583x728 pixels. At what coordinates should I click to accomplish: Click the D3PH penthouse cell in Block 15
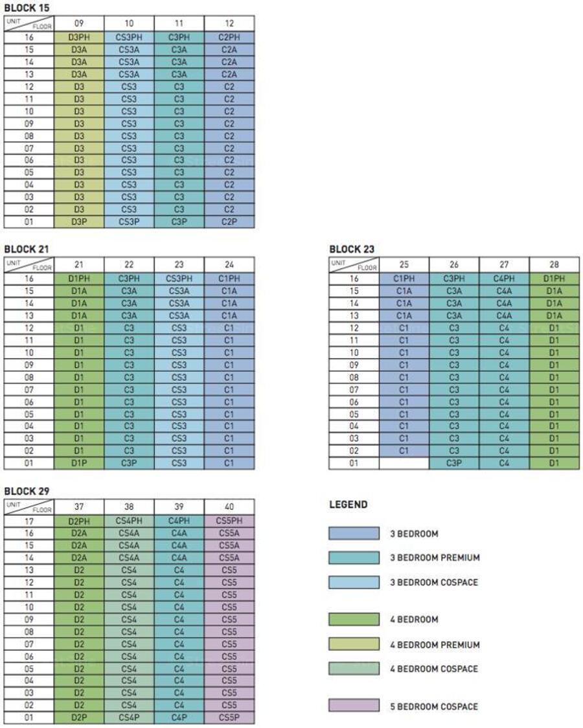pyautogui.click(x=79, y=38)
